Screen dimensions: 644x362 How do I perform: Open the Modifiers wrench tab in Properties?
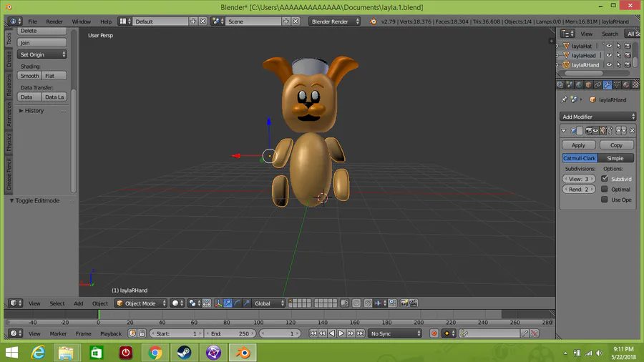click(x=607, y=85)
